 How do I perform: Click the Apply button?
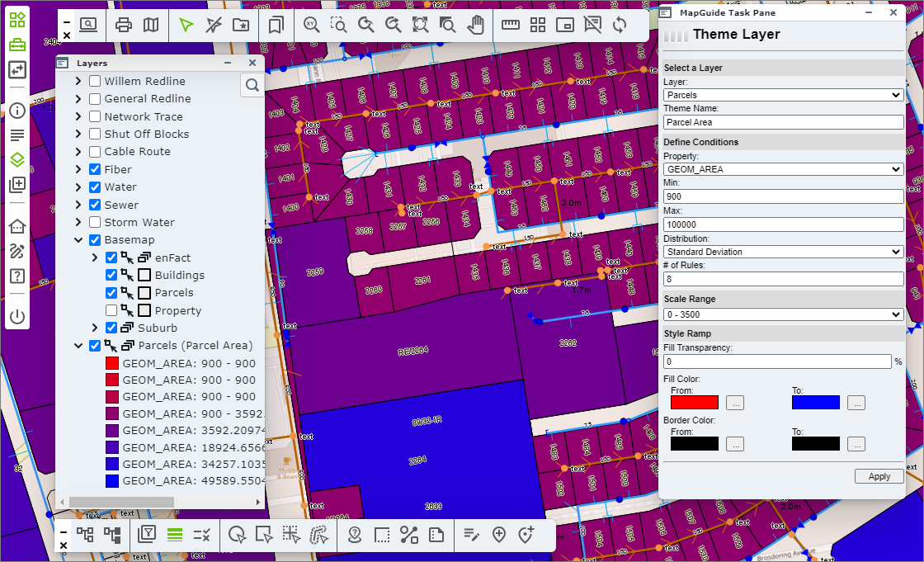pos(879,476)
